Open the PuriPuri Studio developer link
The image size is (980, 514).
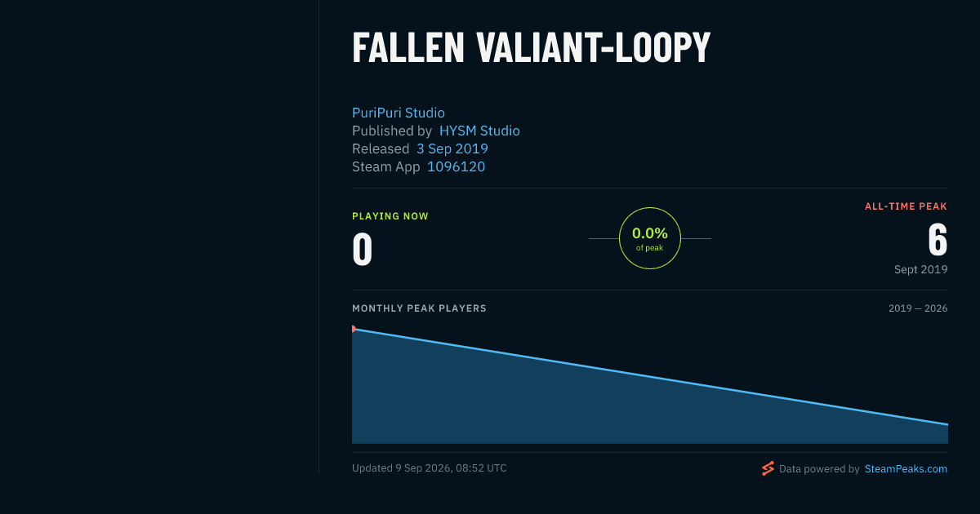(x=399, y=113)
